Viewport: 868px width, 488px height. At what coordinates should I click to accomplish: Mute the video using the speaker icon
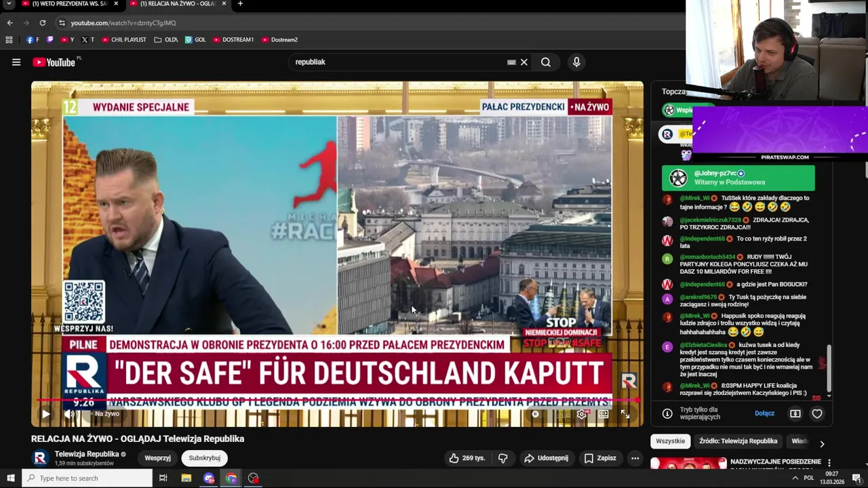69,414
